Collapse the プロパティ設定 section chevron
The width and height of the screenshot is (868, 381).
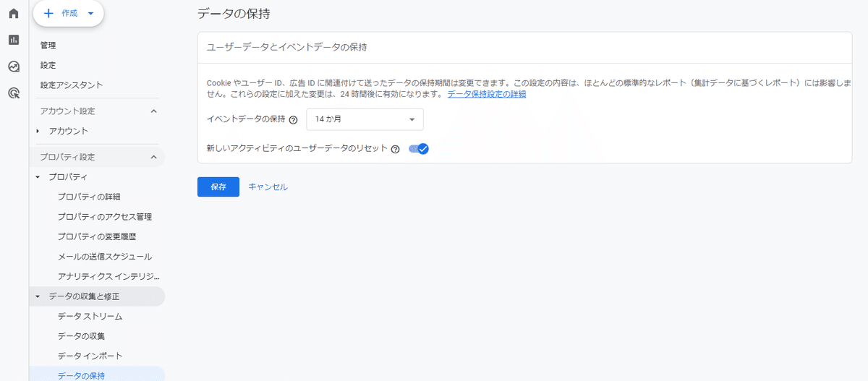[x=153, y=157]
